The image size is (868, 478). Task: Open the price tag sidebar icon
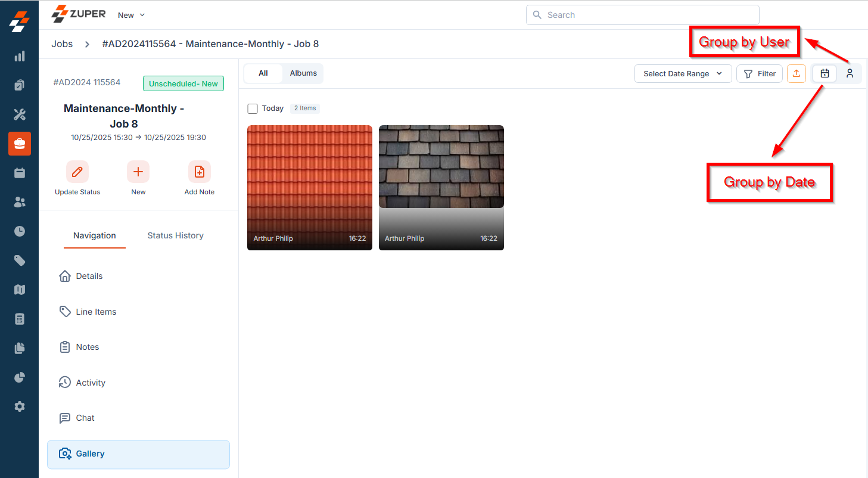click(20, 260)
